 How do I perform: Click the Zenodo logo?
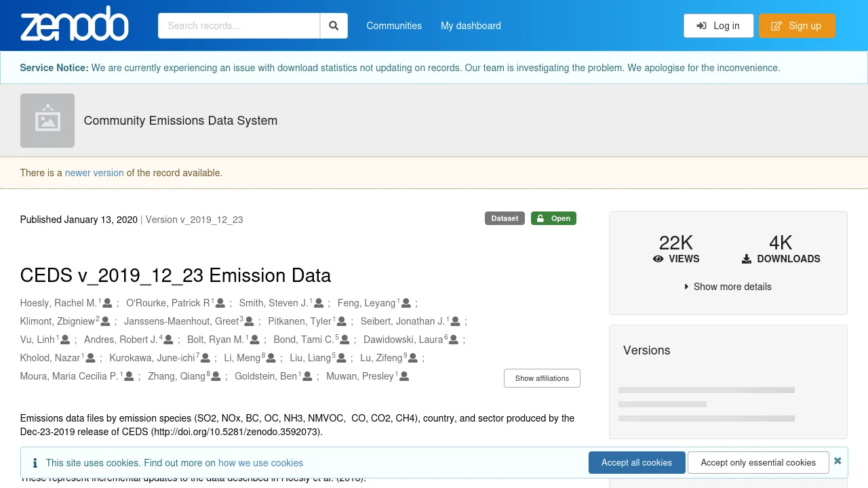click(x=75, y=24)
